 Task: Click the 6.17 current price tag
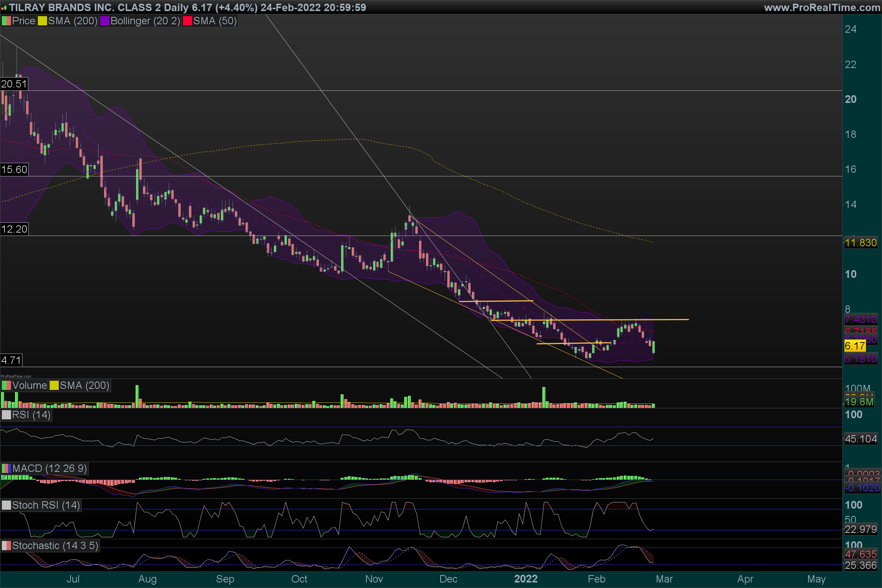coord(855,346)
